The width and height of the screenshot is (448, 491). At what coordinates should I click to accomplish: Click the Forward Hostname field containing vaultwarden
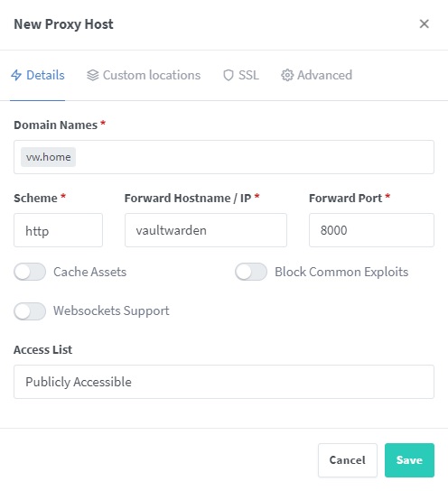[206, 230]
